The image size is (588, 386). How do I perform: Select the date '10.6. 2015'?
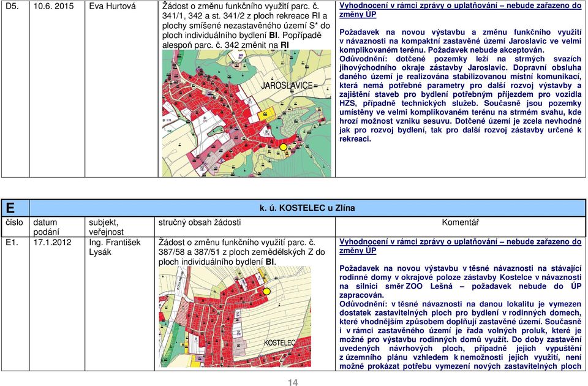(x=54, y=6)
